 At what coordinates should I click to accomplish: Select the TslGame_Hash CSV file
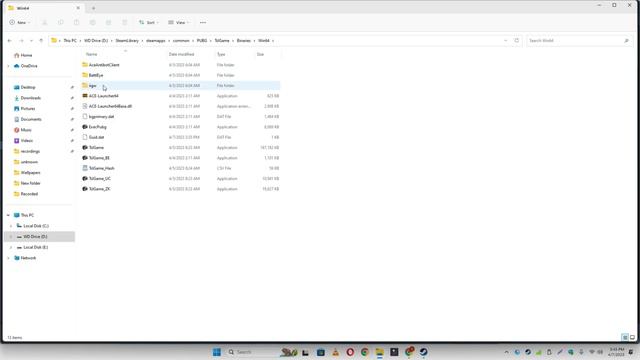point(102,168)
